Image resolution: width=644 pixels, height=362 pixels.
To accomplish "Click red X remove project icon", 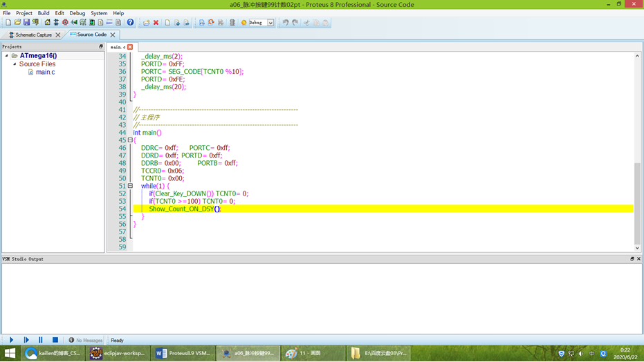I will coord(156,23).
